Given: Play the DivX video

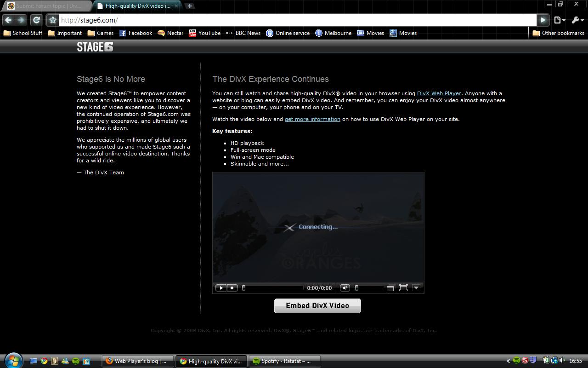Looking at the screenshot, I should (x=220, y=288).
